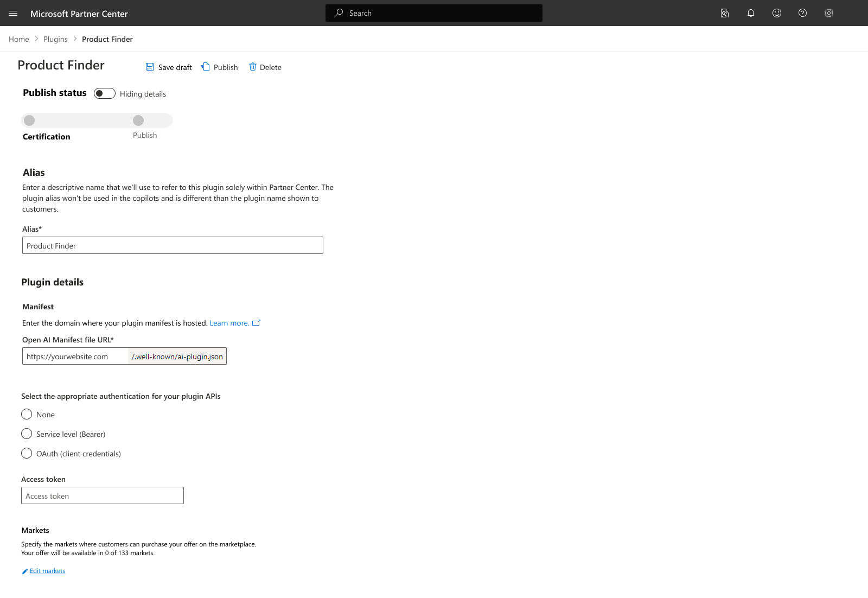Click the Markets heading
868x598 pixels.
click(x=35, y=530)
